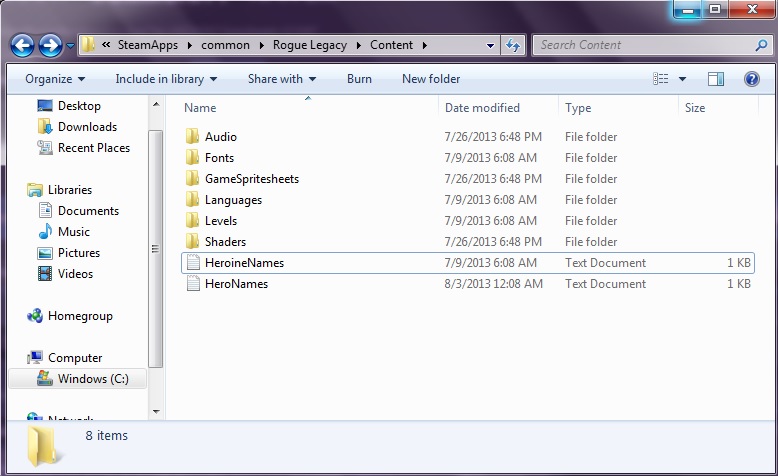
Task: Open the recent pages dropdown arrow
Action: point(70,46)
